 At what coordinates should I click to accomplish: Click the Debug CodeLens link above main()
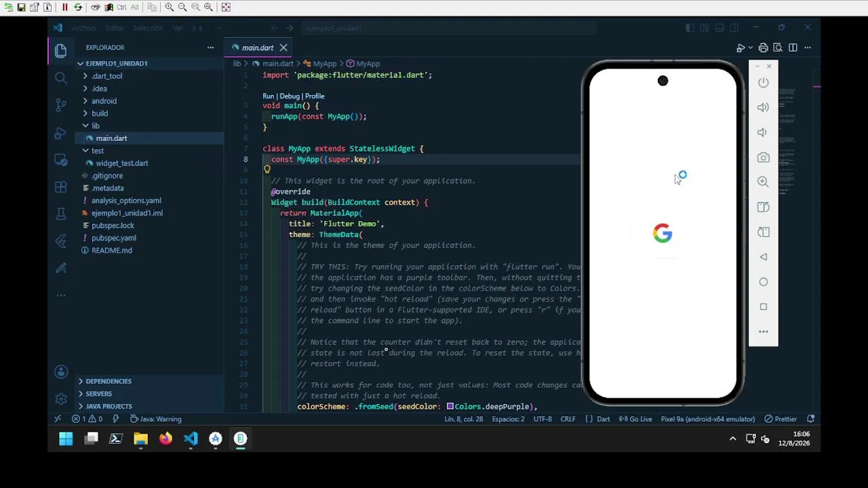[290, 96]
